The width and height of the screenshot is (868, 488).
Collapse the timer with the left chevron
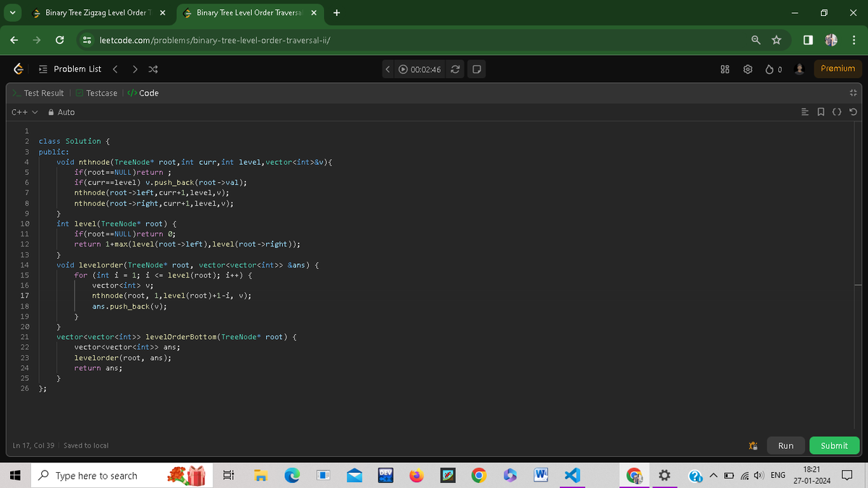pos(388,69)
